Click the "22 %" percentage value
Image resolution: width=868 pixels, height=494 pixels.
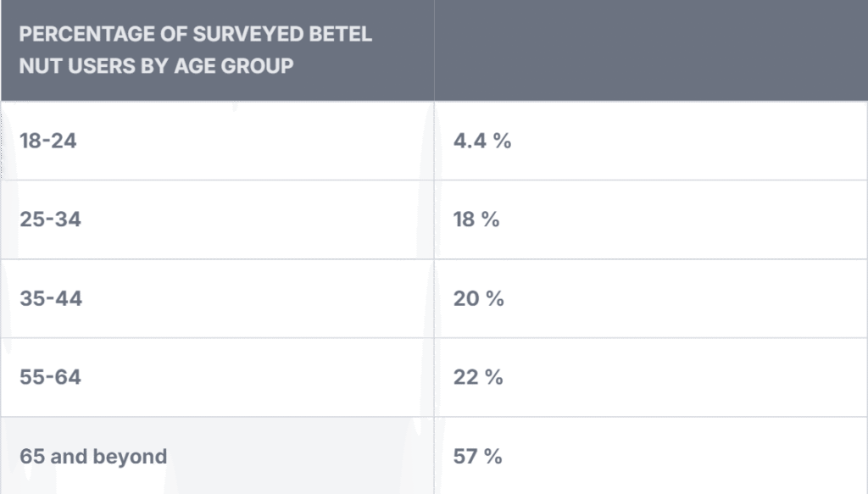point(478,378)
